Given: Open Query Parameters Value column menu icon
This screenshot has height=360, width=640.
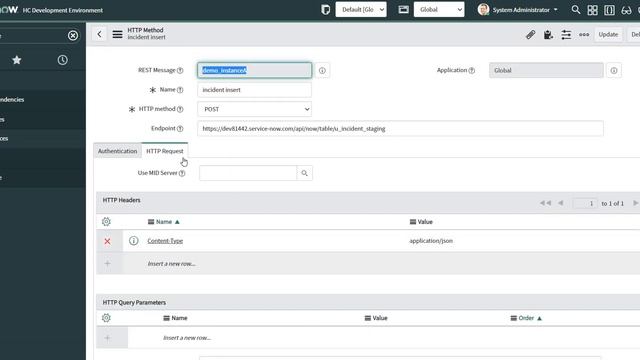Looking at the screenshot, I should (x=367, y=318).
